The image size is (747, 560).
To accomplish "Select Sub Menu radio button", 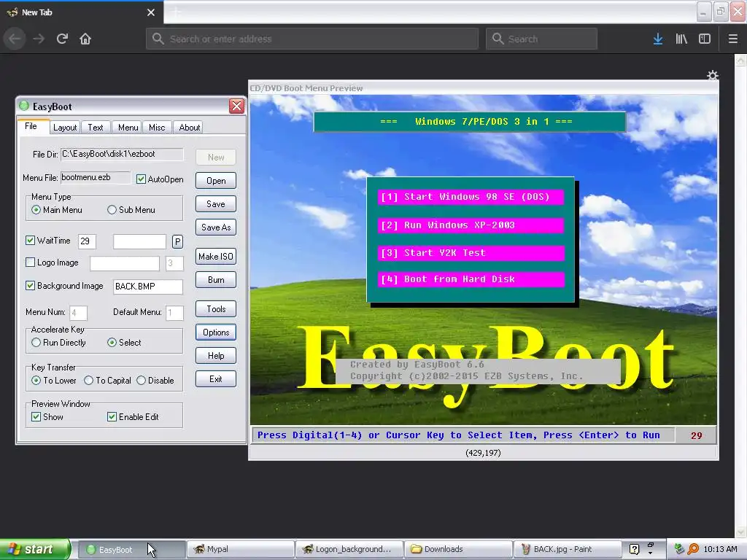I will [x=112, y=210].
